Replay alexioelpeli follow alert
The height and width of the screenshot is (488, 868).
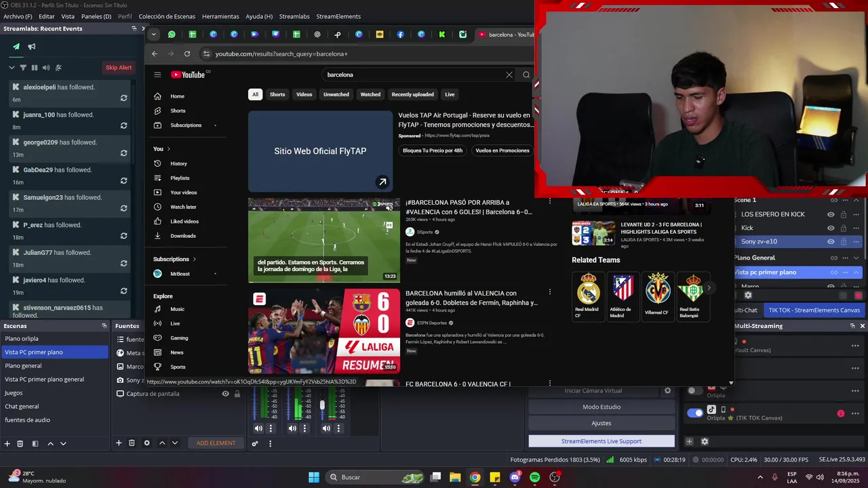(x=123, y=98)
